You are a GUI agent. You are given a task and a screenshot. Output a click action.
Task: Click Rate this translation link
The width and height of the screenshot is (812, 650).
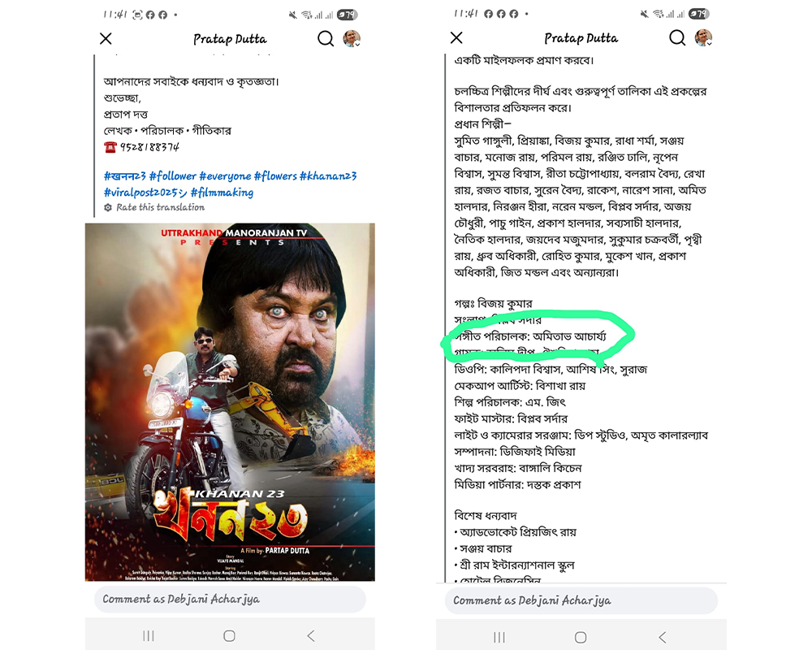coord(161,207)
